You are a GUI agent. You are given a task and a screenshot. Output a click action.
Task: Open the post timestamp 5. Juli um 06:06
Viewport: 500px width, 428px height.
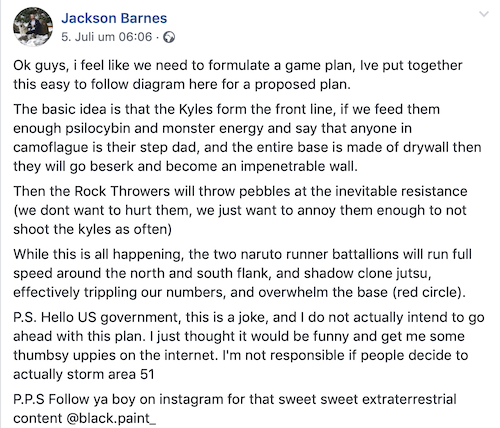[107, 37]
